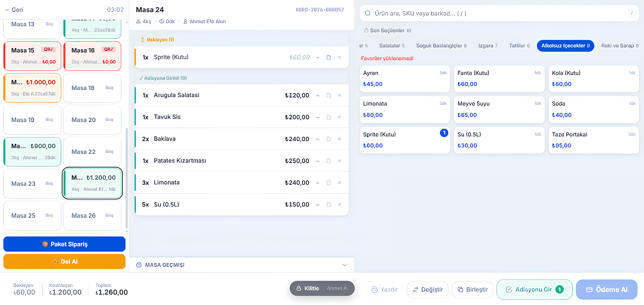Click the orange Gel Al button
644x305 pixels.
[x=64, y=262]
